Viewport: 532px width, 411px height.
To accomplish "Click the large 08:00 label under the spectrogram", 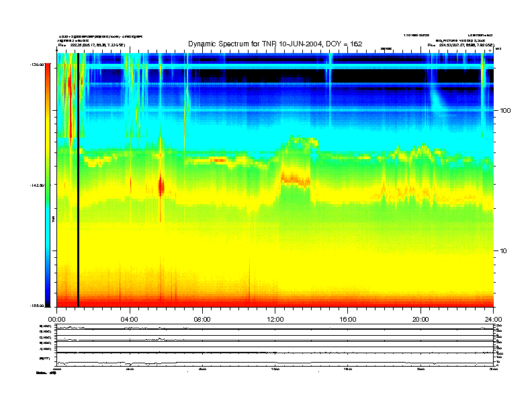I will point(202,320).
